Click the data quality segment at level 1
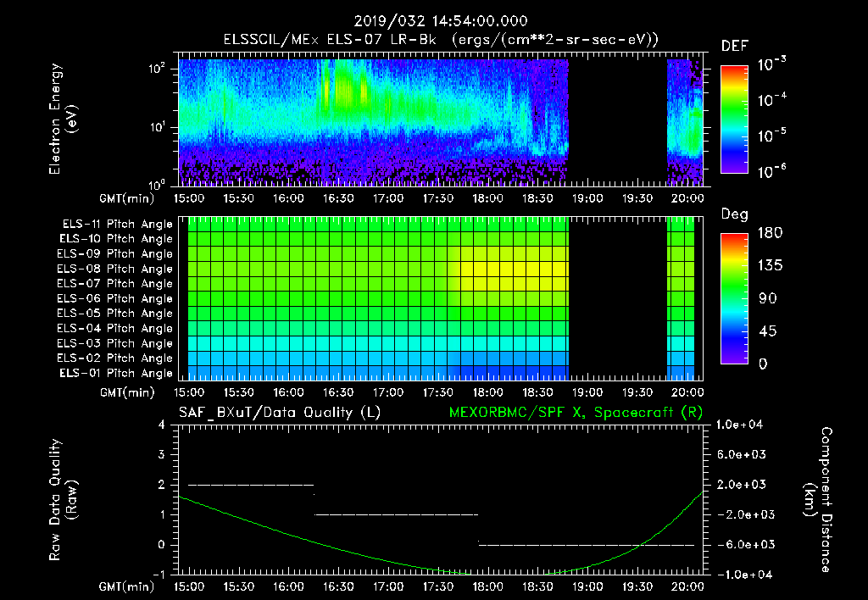868x600 pixels. point(397,514)
